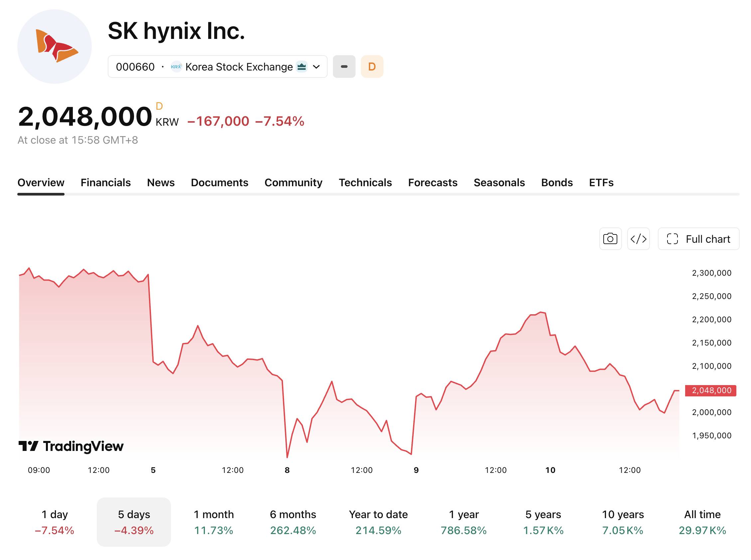The height and width of the screenshot is (560, 751).
Task: Expand the exchange selector chevron
Action: click(316, 67)
